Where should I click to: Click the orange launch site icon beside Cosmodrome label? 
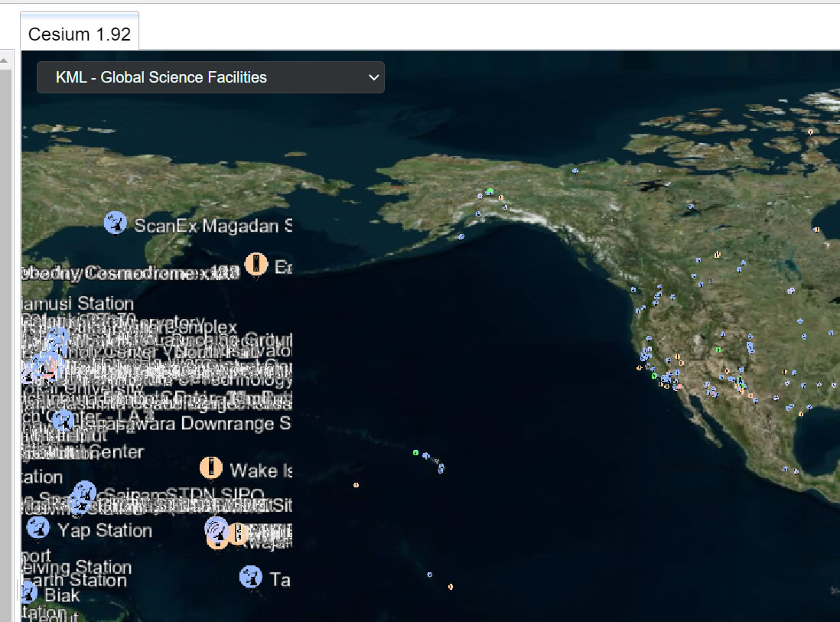pos(256,265)
